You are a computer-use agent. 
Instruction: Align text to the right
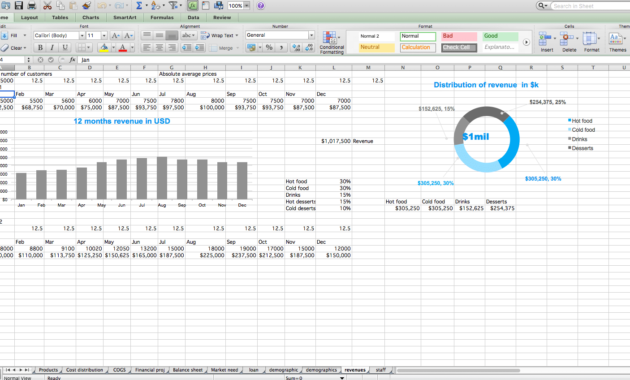[172, 47]
